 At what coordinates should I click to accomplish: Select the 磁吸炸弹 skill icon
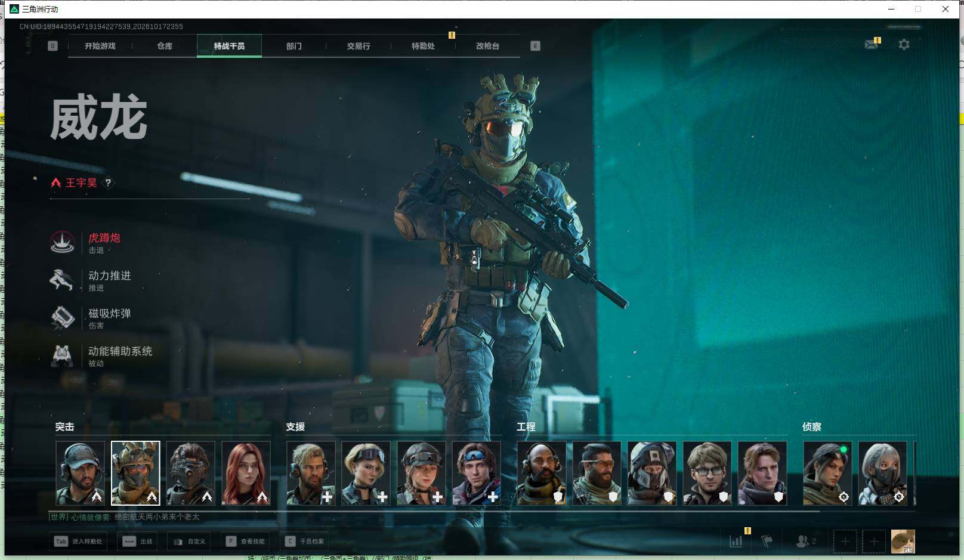(x=62, y=318)
